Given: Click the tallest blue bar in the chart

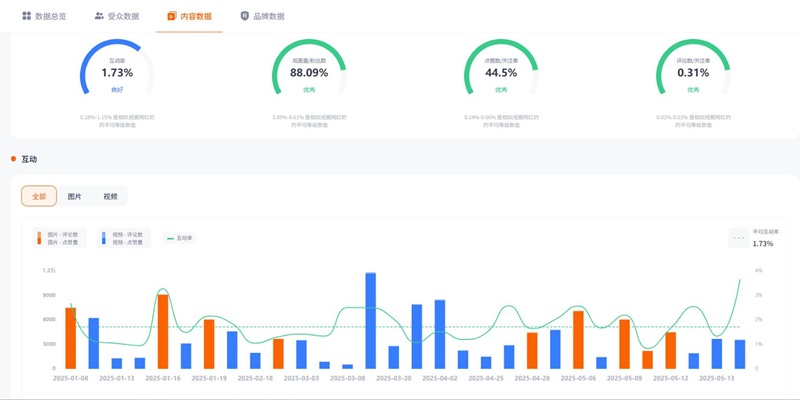Looking at the screenshot, I should pyautogui.click(x=370, y=320).
